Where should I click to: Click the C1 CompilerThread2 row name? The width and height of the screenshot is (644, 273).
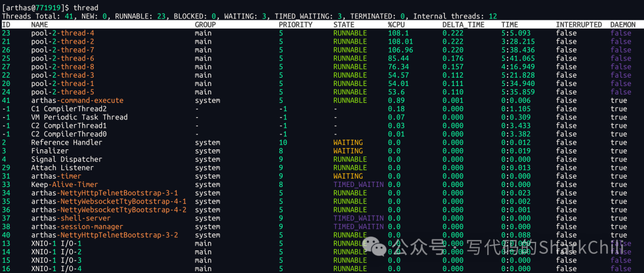click(69, 109)
